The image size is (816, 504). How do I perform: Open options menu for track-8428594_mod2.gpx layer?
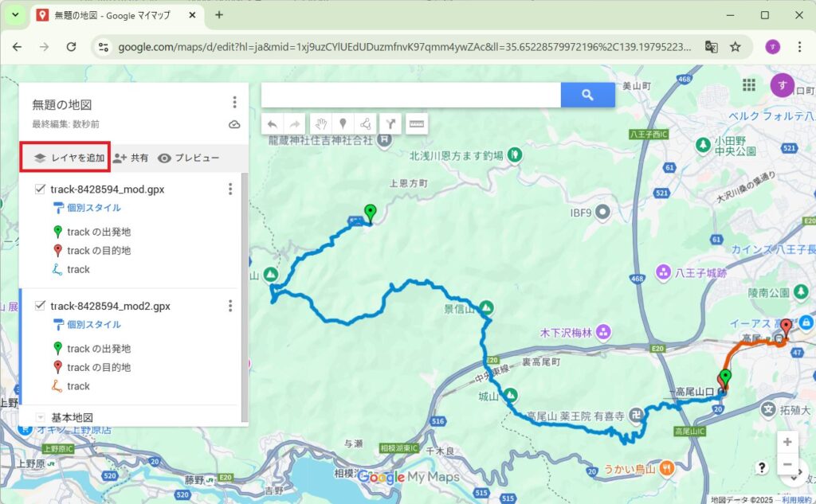pyautogui.click(x=230, y=306)
